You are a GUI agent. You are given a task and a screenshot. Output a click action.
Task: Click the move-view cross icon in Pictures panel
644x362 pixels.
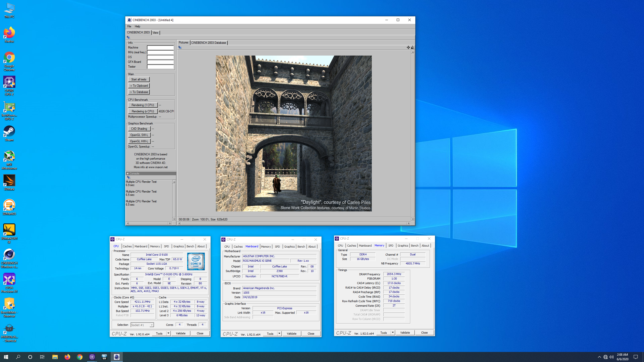408,47
